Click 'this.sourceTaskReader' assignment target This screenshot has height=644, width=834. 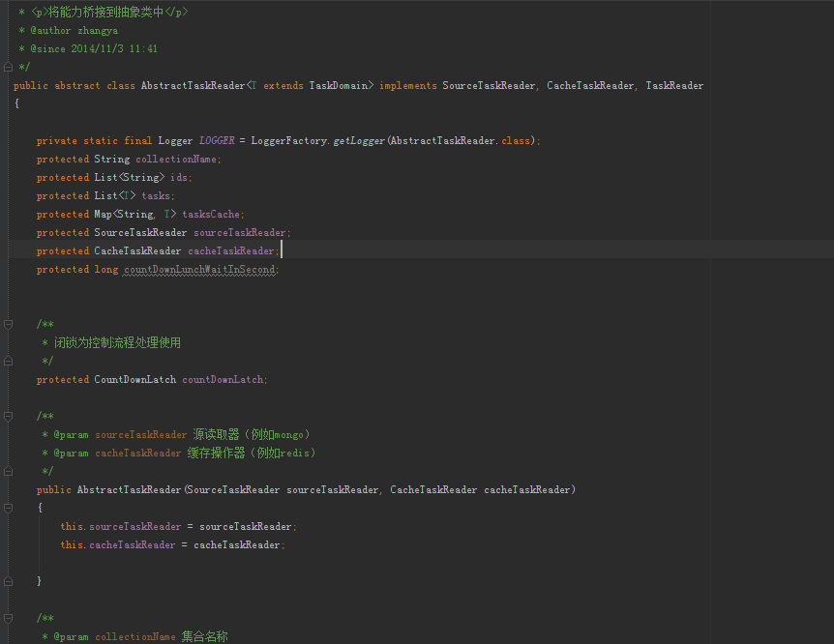tap(121, 526)
